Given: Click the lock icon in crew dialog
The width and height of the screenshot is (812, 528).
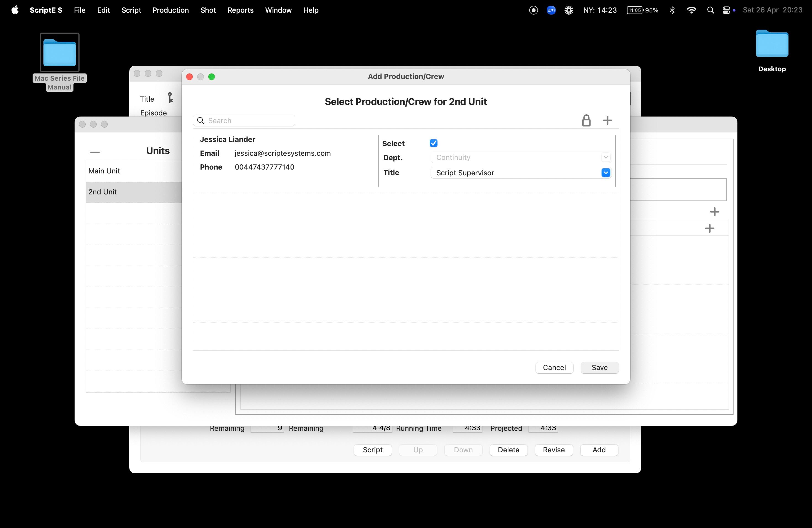Looking at the screenshot, I should 586,120.
